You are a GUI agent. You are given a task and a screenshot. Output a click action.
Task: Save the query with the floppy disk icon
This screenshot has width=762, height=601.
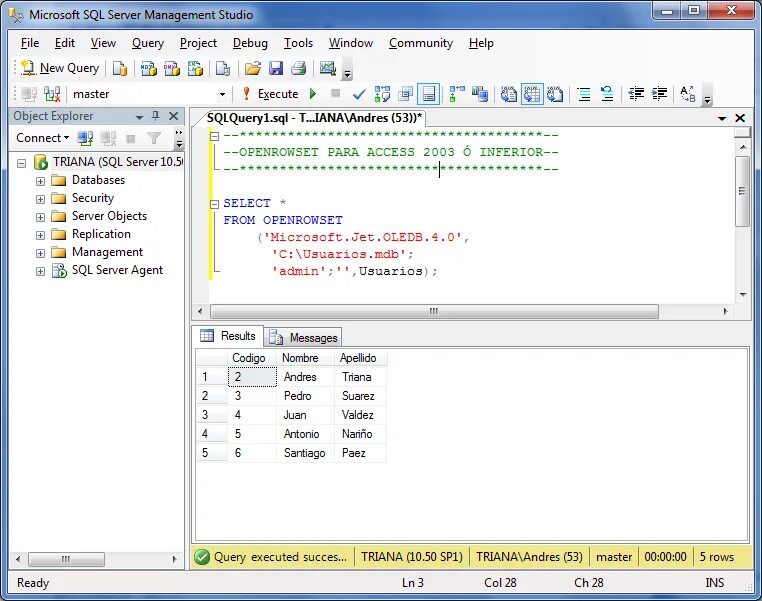click(x=276, y=69)
